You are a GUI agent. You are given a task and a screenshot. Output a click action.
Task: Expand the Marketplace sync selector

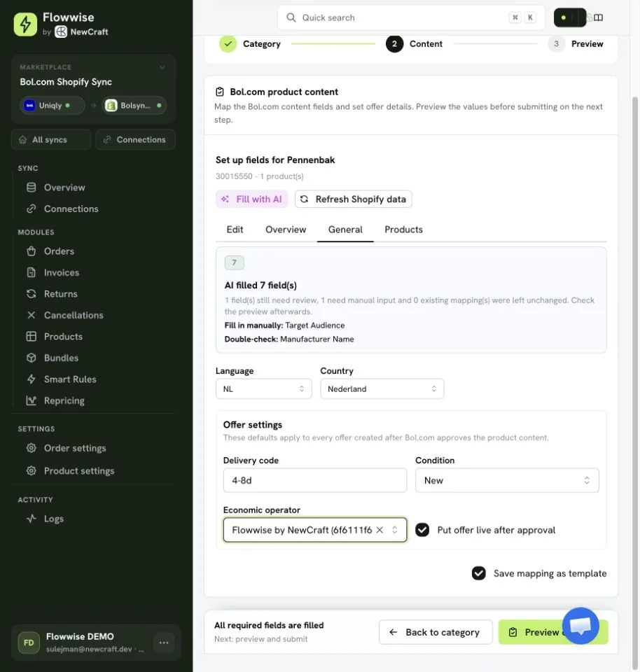162,67
